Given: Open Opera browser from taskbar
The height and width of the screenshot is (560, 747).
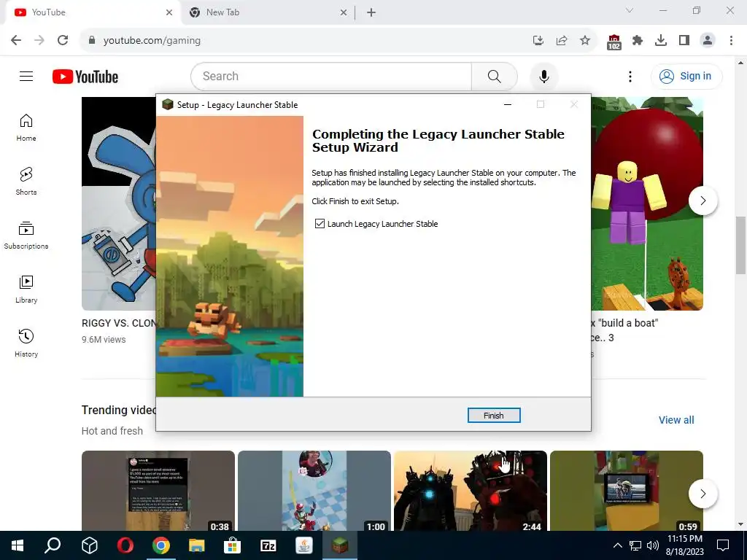Looking at the screenshot, I should 125,545.
